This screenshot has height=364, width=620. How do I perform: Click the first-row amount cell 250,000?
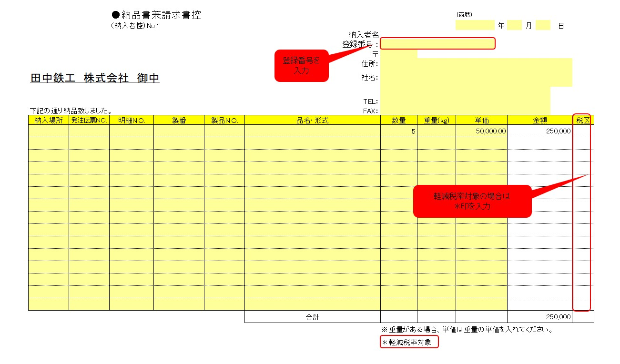[540, 131]
